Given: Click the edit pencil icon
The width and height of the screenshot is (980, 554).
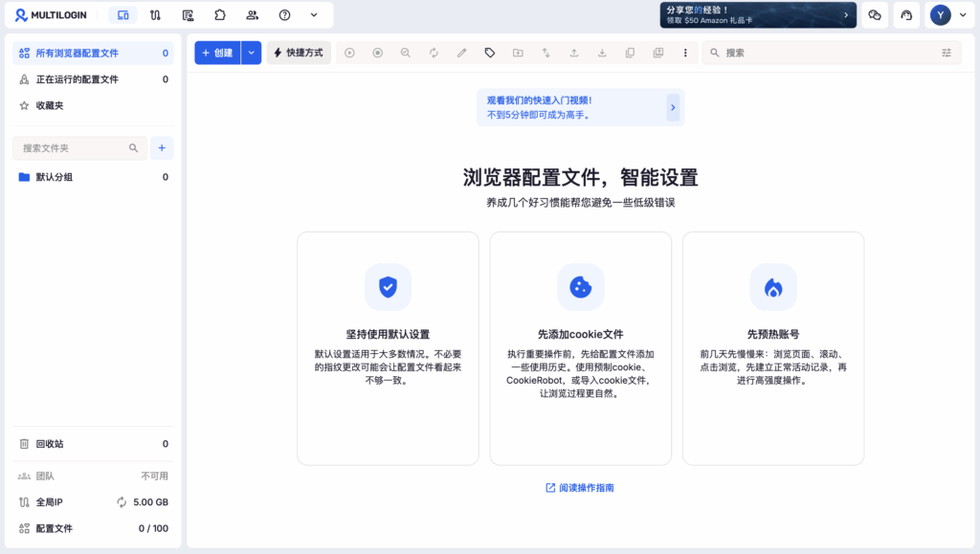Looking at the screenshot, I should tap(462, 53).
